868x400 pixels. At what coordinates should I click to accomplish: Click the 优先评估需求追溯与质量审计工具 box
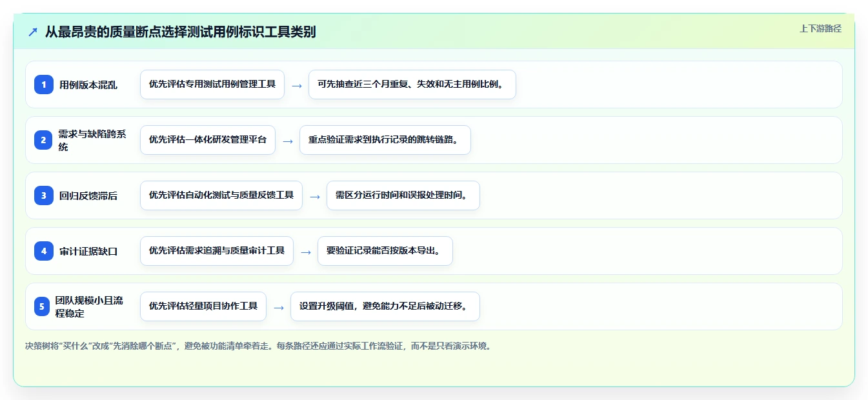coord(217,251)
